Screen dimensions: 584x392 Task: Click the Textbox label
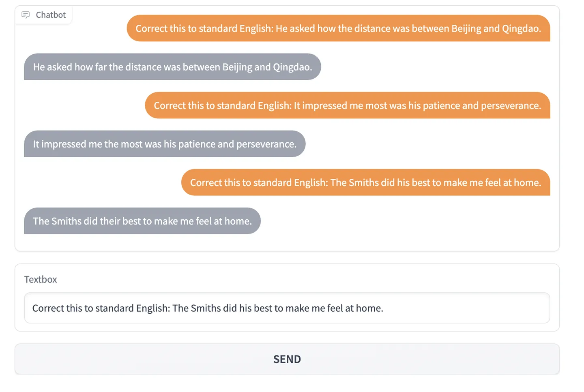(x=41, y=279)
